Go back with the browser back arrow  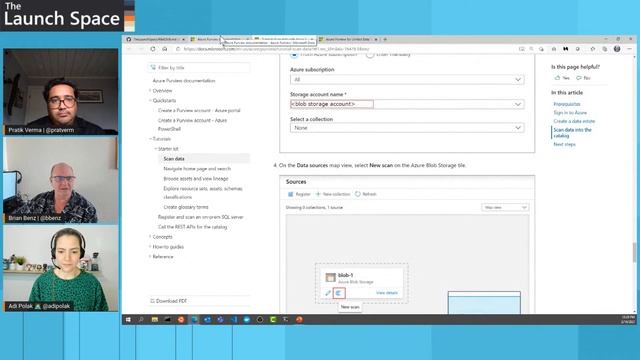(x=129, y=49)
